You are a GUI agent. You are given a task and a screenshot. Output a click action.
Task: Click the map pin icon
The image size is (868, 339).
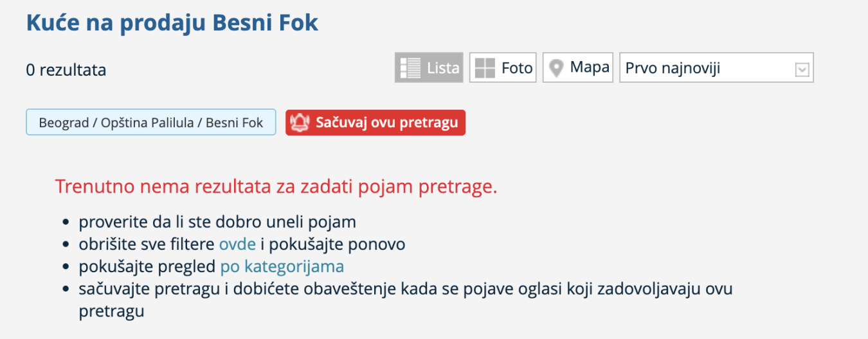557,67
